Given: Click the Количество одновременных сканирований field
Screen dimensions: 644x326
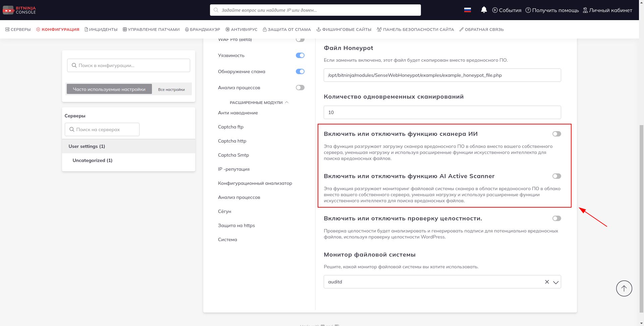Looking at the screenshot, I should pos(442,112).
